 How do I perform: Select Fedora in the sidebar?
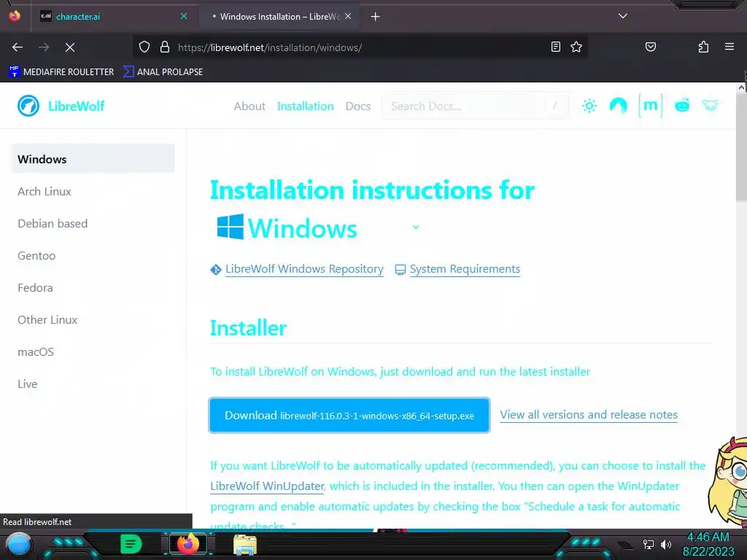pyautogui.click(x=35, y=287)
